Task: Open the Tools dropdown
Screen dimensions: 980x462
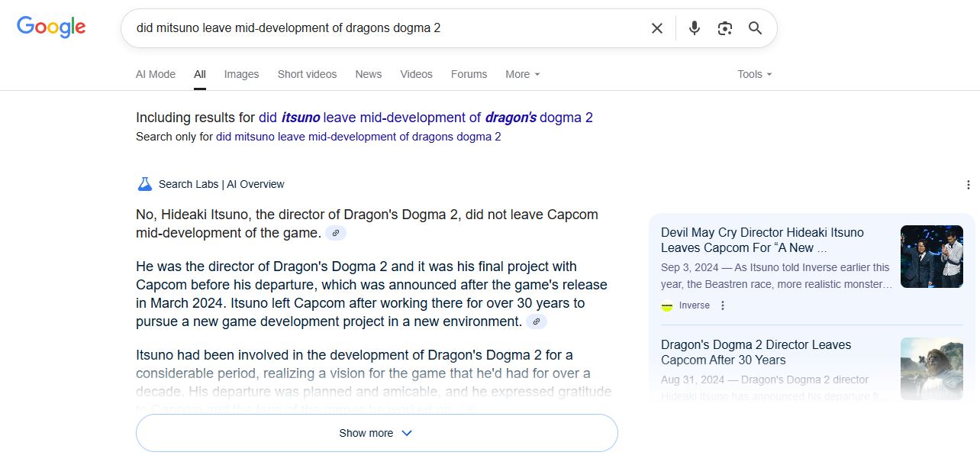Action: point(755,74)
